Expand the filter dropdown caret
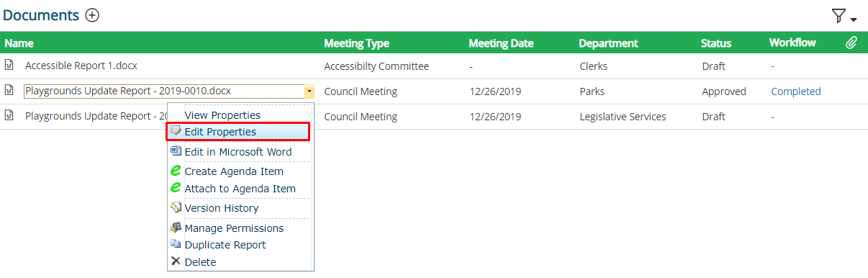 pyautogui.click(x=854, y=19)
